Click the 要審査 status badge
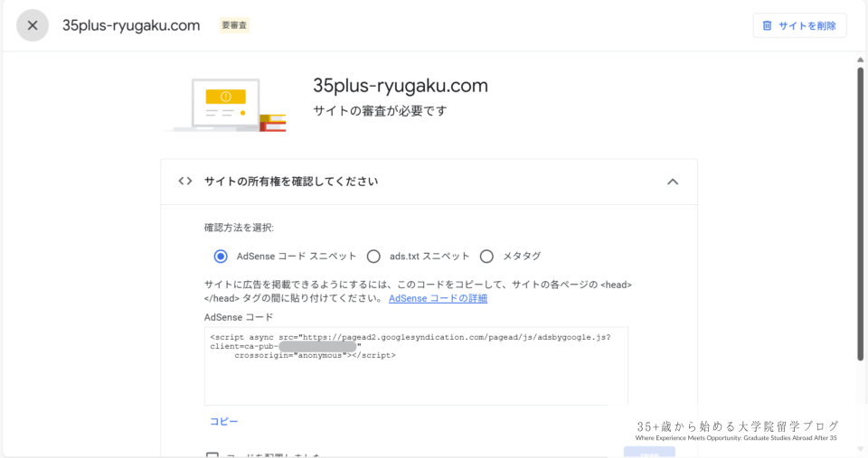The image size is (868, 458). [x=235, y=25]
